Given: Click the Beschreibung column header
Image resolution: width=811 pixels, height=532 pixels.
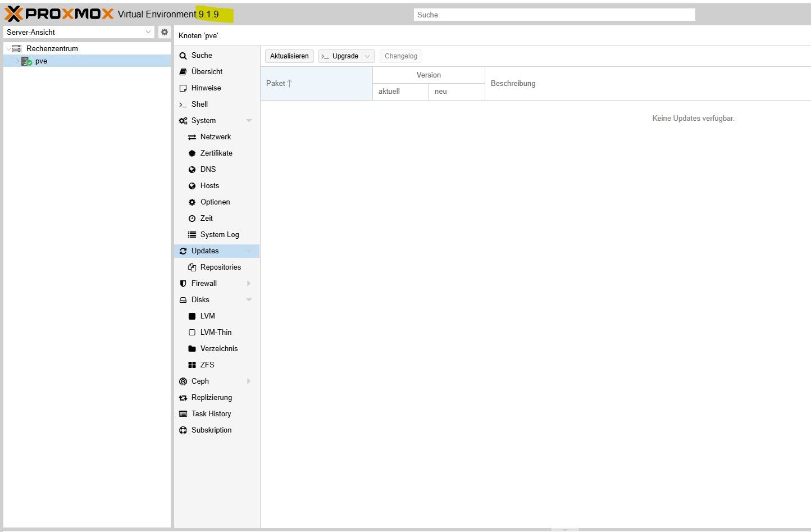Looking at the screenshot, I should click(x=648, y=84).
